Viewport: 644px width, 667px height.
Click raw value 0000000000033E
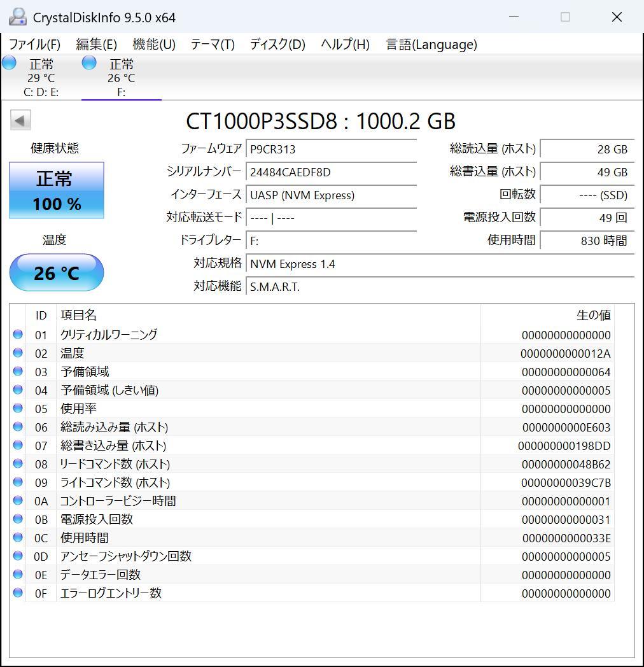[x=566, y=538]
